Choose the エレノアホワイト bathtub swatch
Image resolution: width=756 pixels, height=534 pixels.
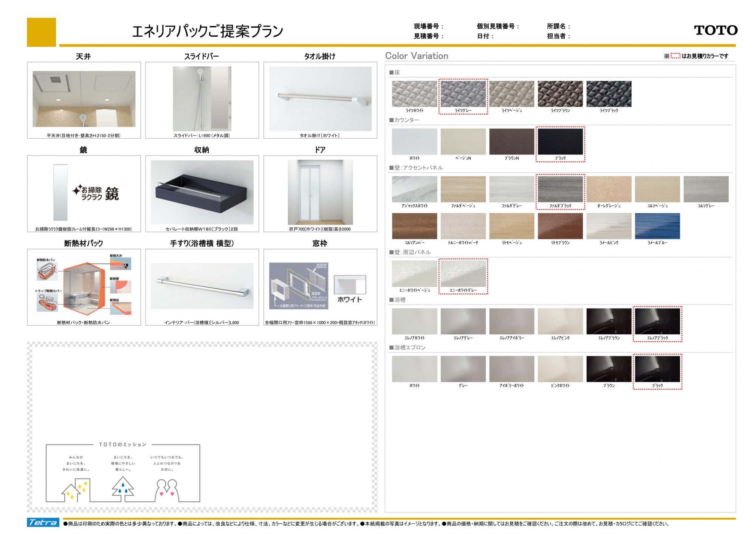(414, 321)
